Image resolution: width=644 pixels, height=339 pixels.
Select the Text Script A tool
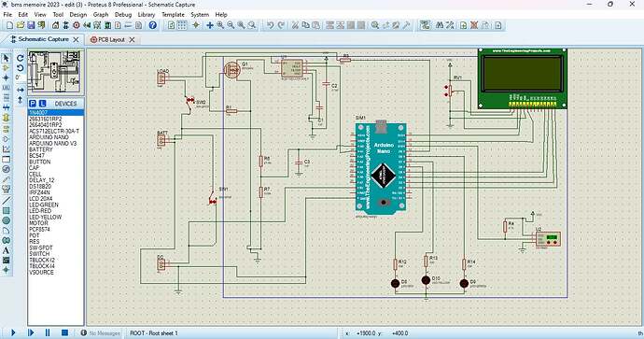pyautogui.click(x=7, y=250)
